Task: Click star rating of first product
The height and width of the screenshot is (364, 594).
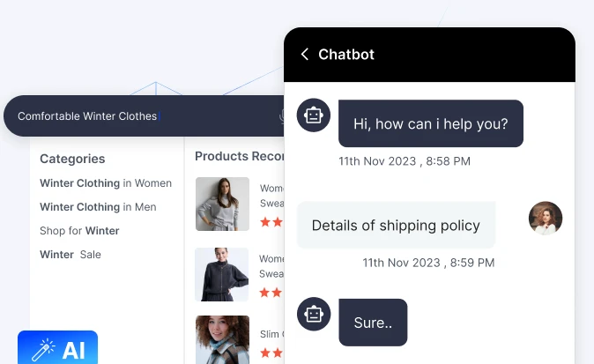Action: [271, 222]
